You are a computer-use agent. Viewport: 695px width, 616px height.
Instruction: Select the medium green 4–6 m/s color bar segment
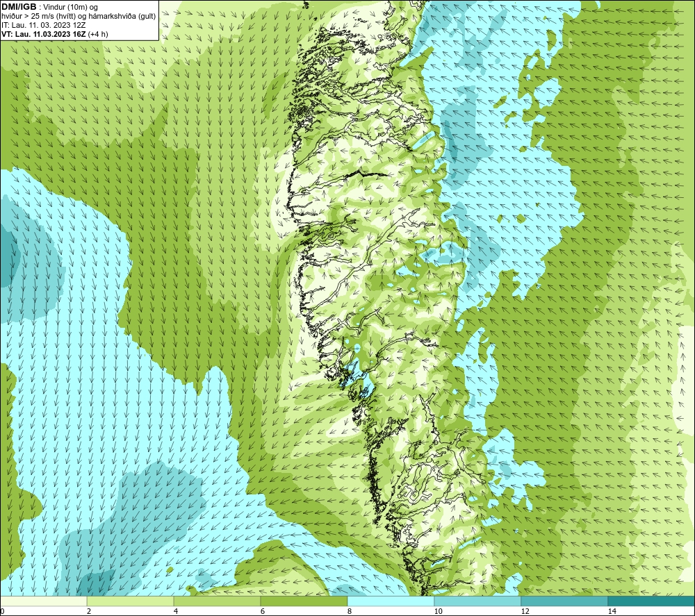pyautogui.click(x=217, y=601)
